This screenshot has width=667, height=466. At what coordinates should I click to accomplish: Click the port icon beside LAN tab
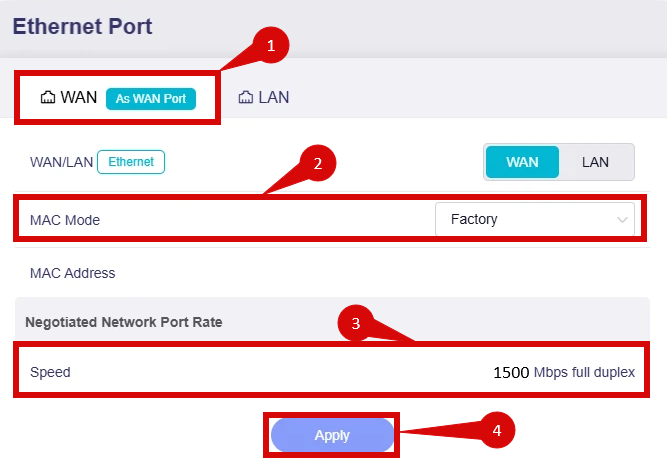click(245, 98)
